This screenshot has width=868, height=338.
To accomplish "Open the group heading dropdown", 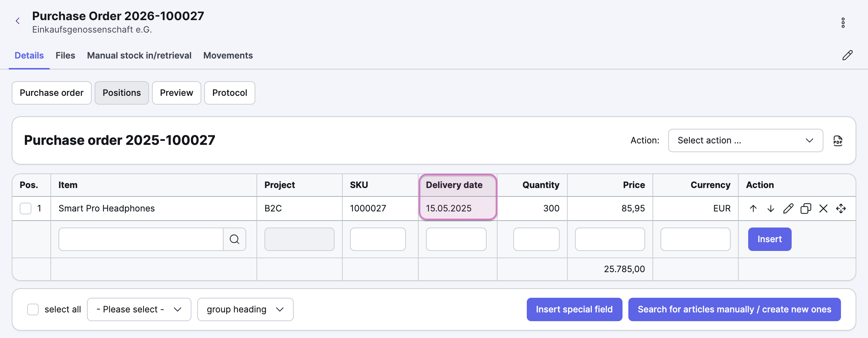I will [x=245, y=309].
